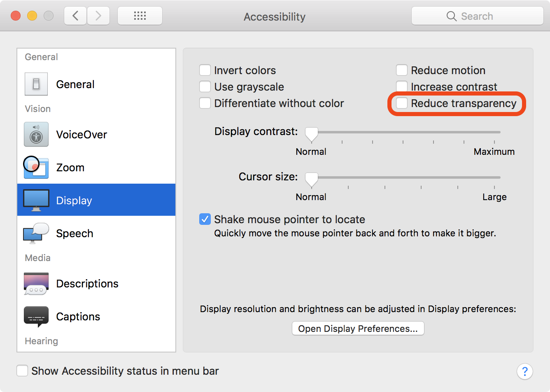This screenshot has width=550, height=392.
Task: Select the Speech bubble icon
Action: point(36,233)
